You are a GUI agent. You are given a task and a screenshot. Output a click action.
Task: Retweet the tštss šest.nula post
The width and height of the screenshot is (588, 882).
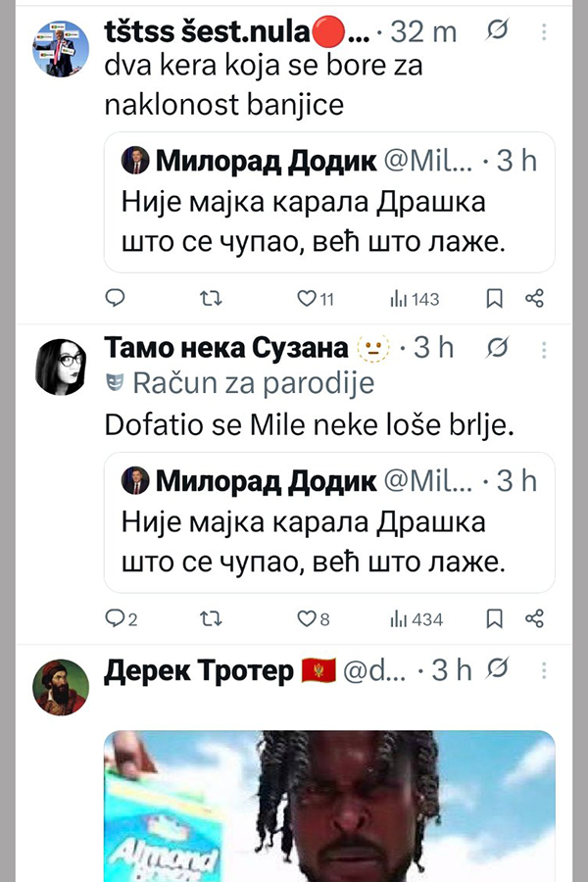click(211, 299)
